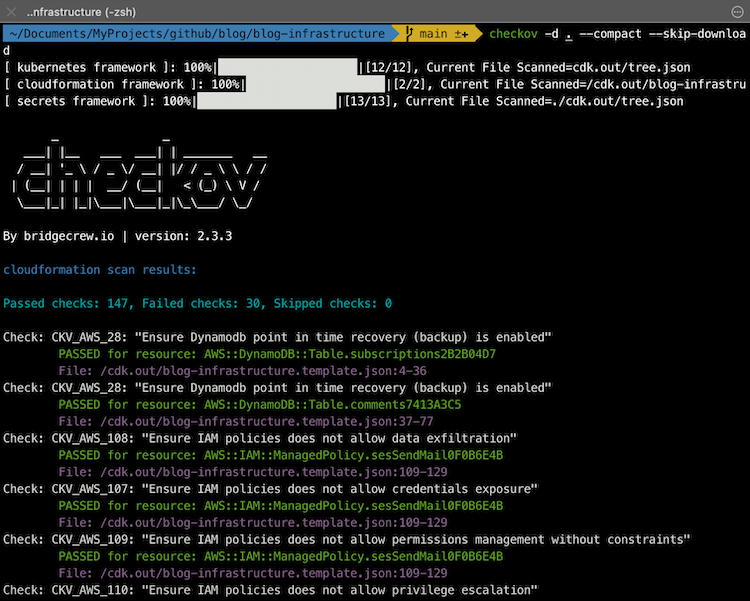Click "Skipped checks: 0" summary
Viewport: 750px width, 601px height.
tap(332, 303)
